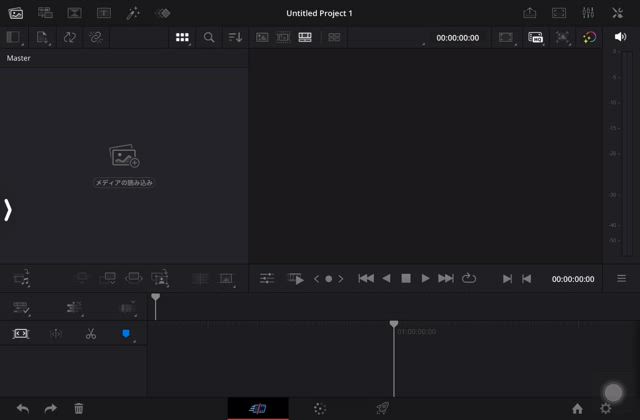Select the razor scissors tool
The height and width of the screenshot is (420, 640).
pyautogui.click(x=90, y=334)
